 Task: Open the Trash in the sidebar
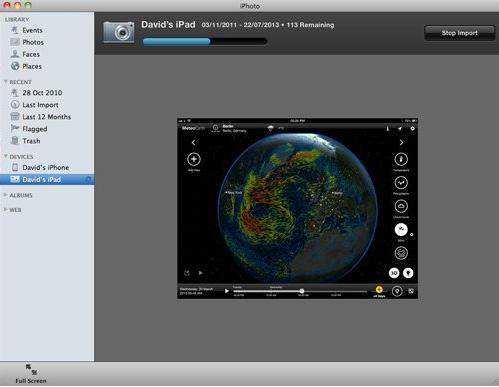click(31, 141)
